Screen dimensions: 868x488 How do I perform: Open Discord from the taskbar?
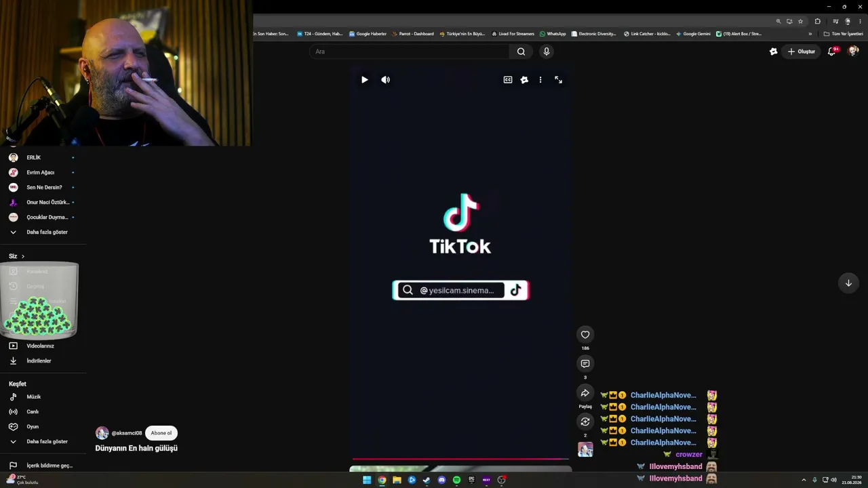[x=441, y=480]
